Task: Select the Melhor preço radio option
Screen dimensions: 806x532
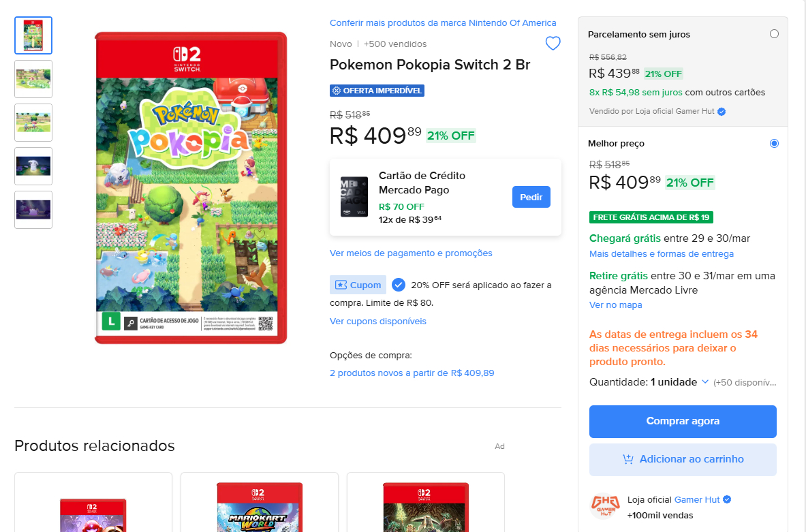Action: click(x=774, y=144)
